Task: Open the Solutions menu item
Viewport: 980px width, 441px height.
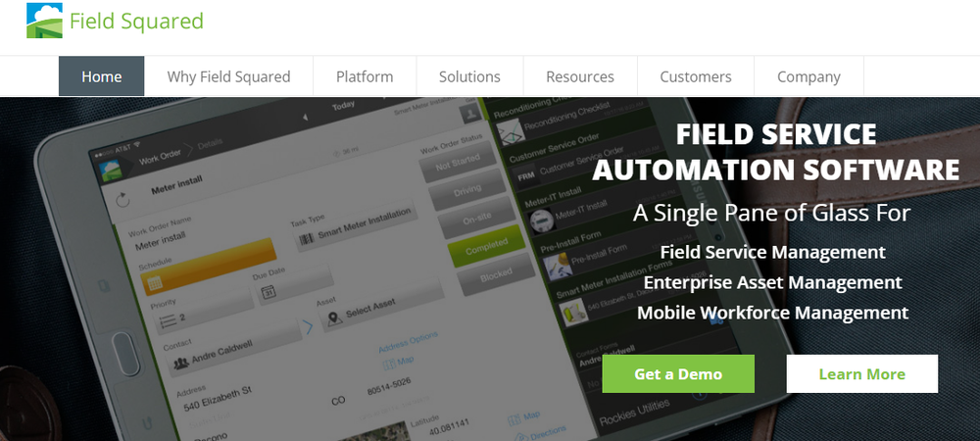Action: (x=469, y=76)
